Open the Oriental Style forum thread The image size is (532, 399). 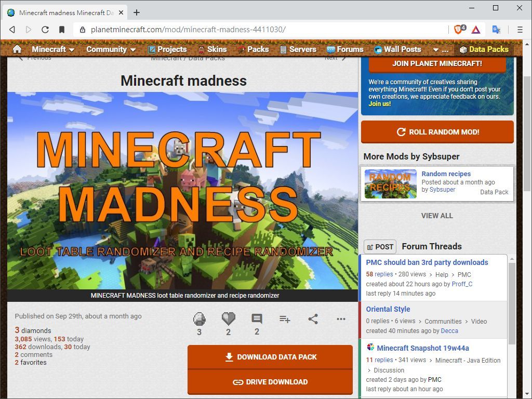[388, 309]
